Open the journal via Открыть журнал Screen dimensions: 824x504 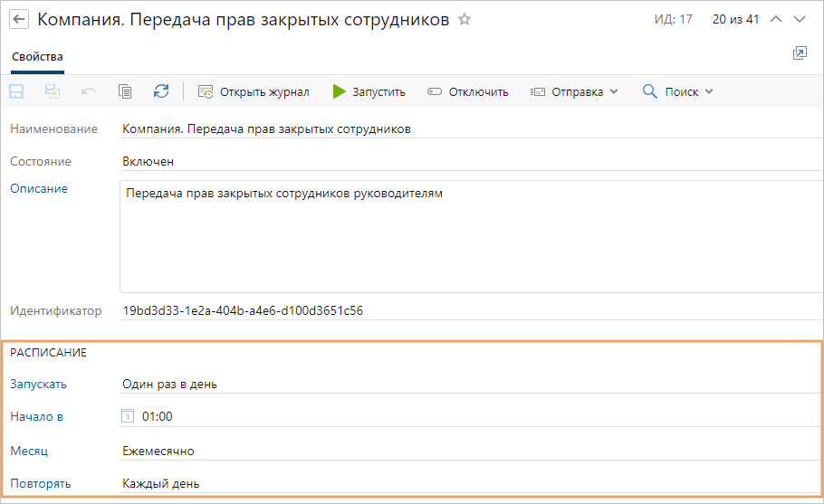click(x=254, y=91)
